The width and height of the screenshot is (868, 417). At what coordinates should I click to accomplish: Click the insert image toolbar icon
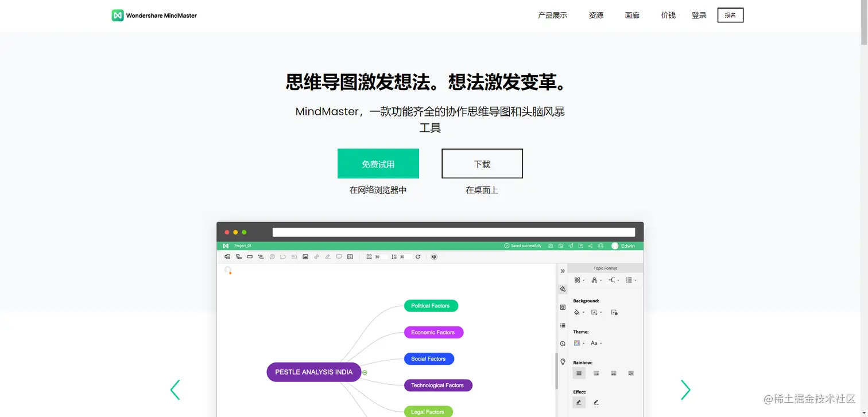pos(305,256)
